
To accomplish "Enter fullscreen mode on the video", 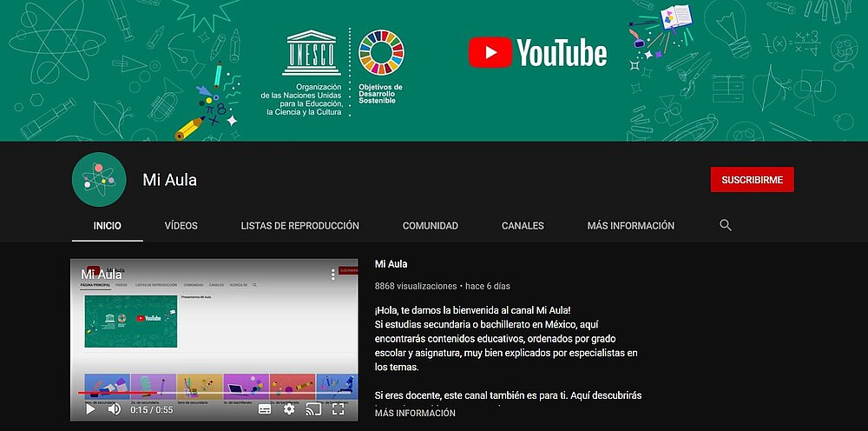I will coord(339,409).
